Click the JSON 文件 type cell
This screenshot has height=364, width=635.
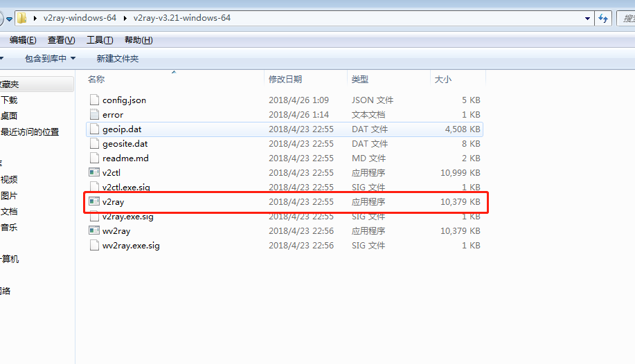click(x=372, y=100)
